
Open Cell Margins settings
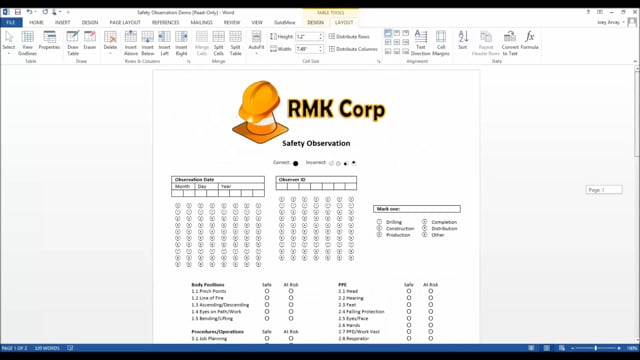(441, 42)
